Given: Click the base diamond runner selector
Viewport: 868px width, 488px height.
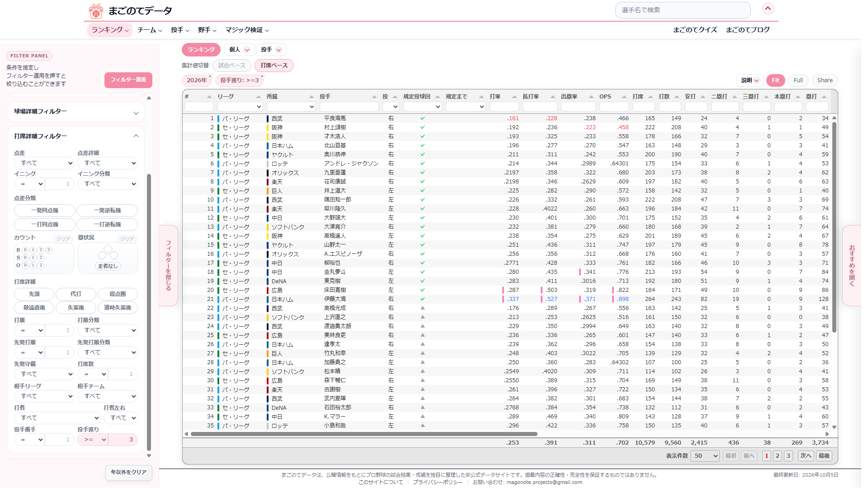Looking at the screenshot, I should (x=108, y=252).
